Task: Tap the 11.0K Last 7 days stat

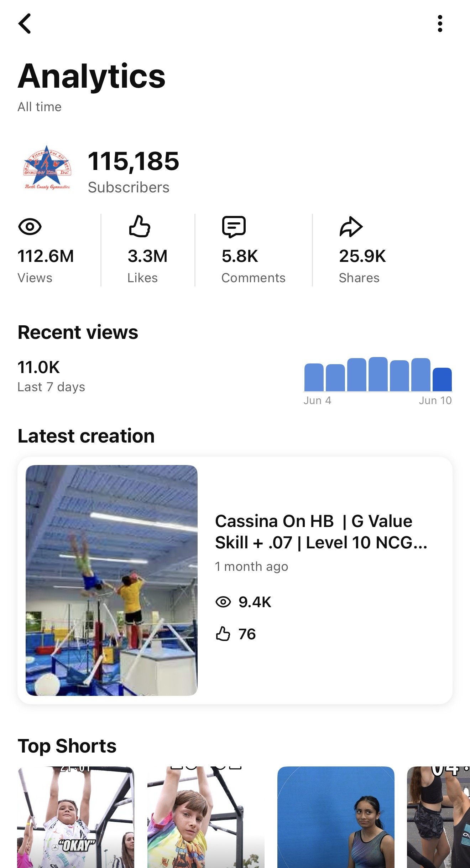Action: (51, 376)
